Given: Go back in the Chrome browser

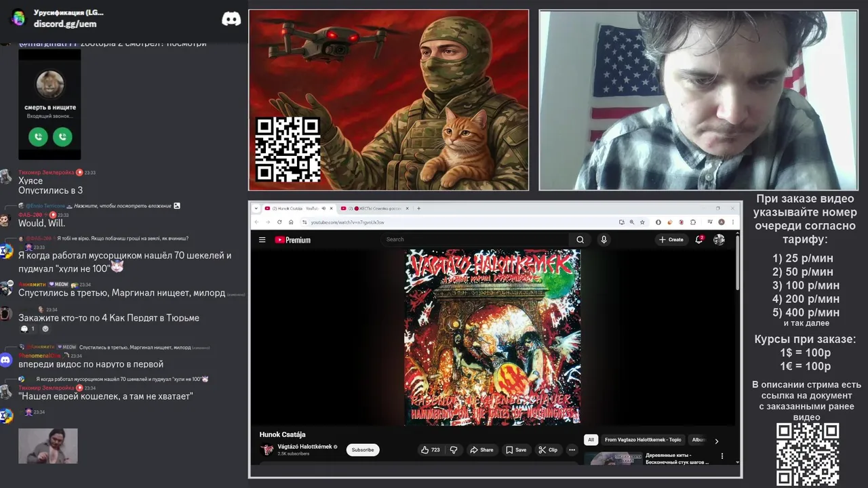Looking at the screenshot, I should click(x=257, y=222).
